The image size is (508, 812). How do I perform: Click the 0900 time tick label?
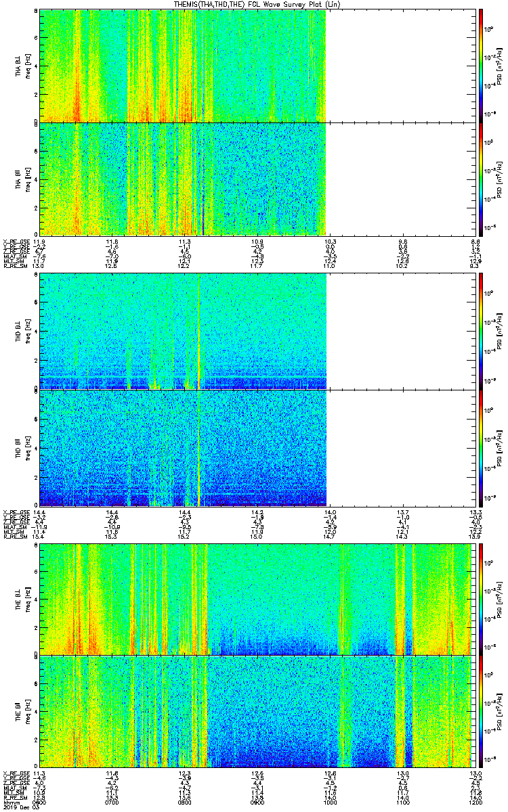tap(257, 801)
